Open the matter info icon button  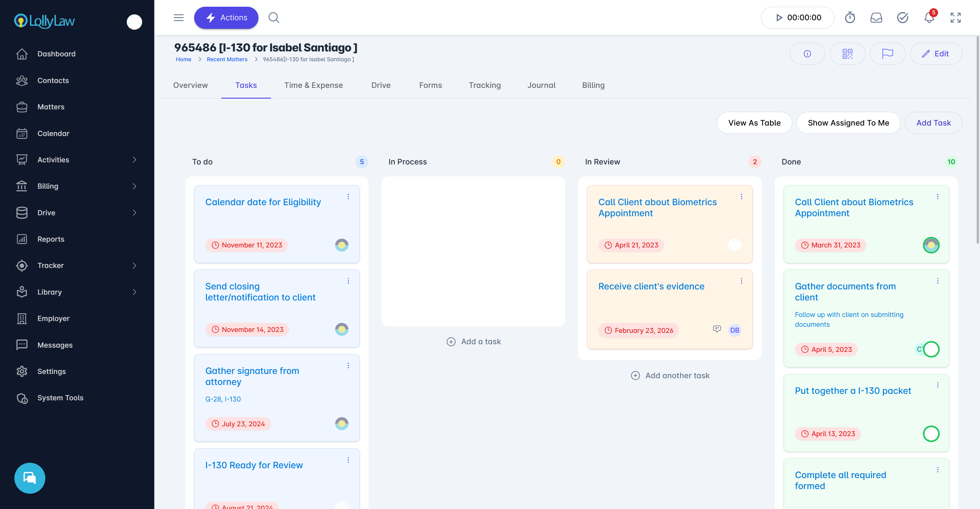coord(807,54)
